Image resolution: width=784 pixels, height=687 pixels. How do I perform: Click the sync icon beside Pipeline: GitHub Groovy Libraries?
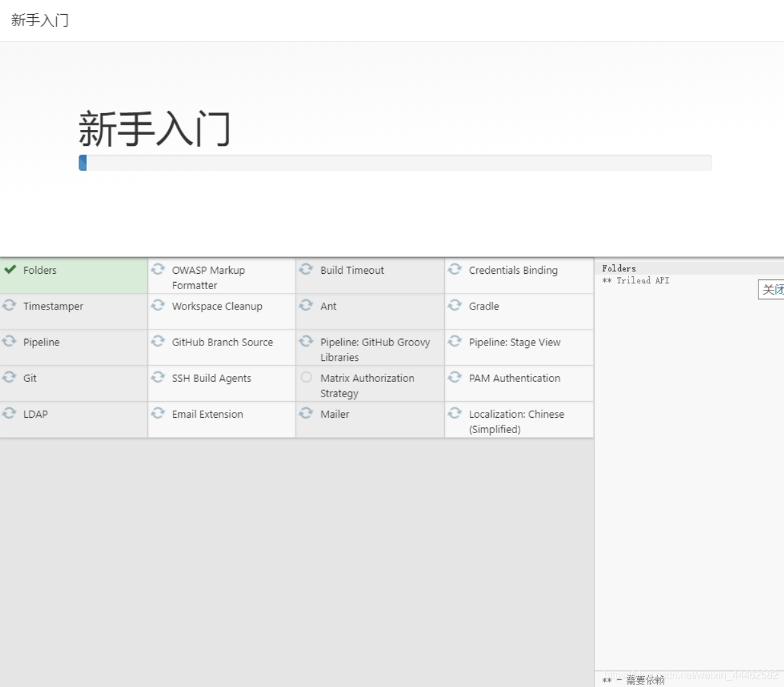point(307,341)
